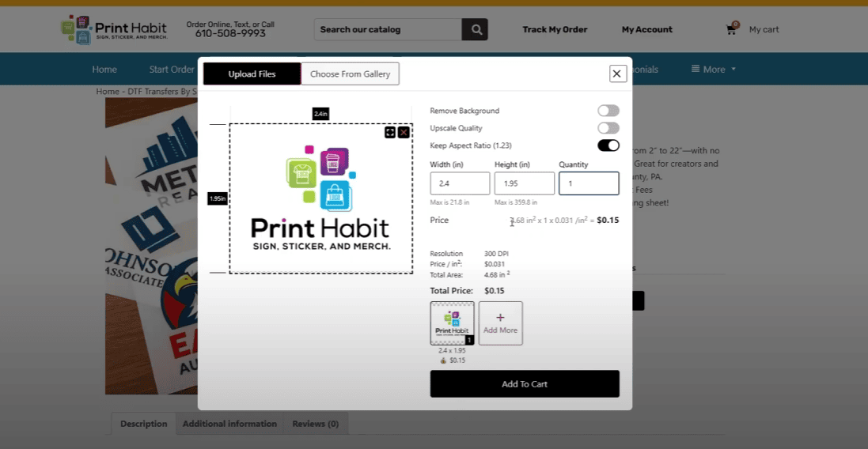
Task: Click the search magnifier icon
Action: [476, 30]
